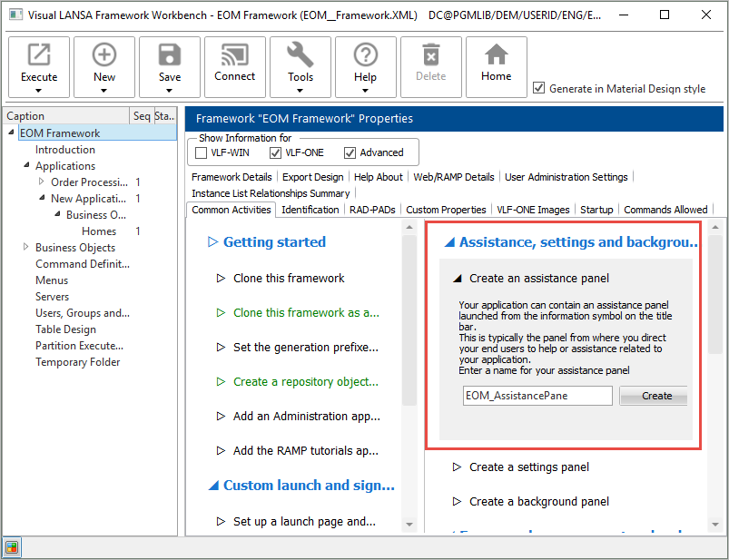Switch to the Identification tab
729x560 pixels.
click(310, 210)
